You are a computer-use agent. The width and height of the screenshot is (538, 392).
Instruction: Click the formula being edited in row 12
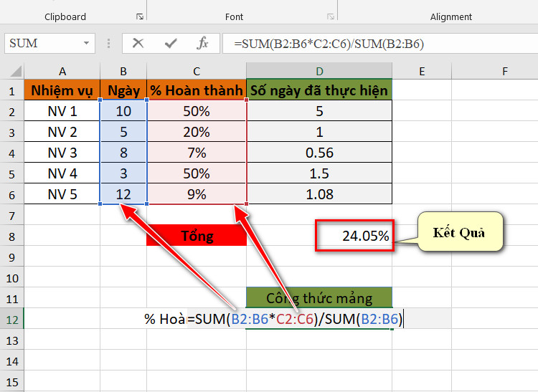295,319
